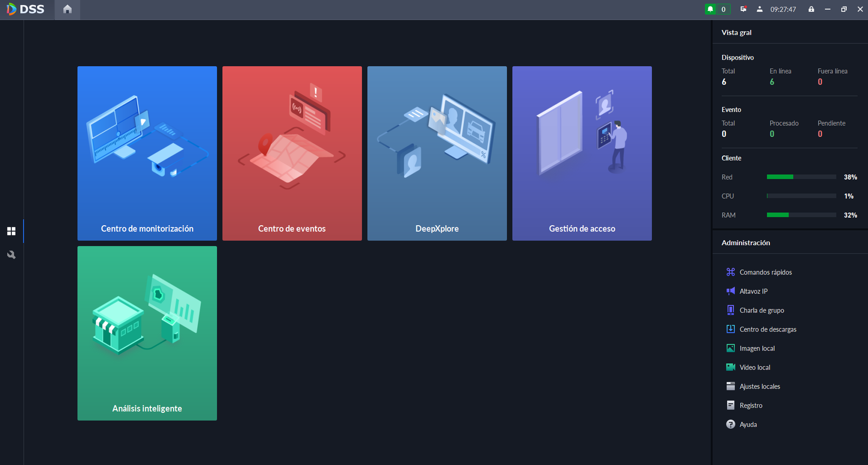This screenshot has width=868, height=465.
Task: Open the user account icon
Action: click(759, 9)
